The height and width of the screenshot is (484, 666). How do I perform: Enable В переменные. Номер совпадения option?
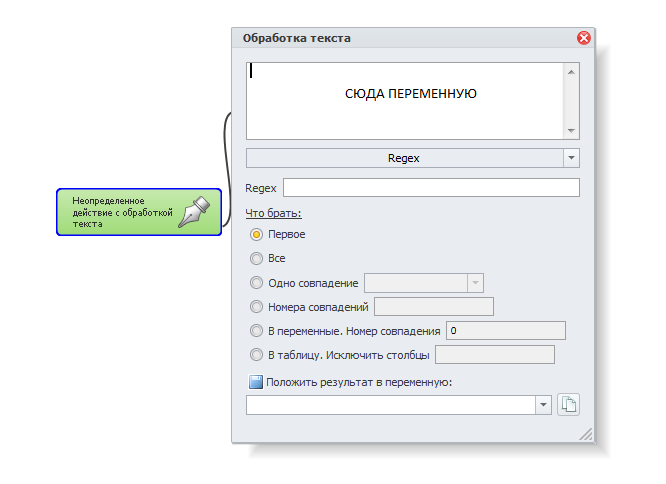click(257, 330)
